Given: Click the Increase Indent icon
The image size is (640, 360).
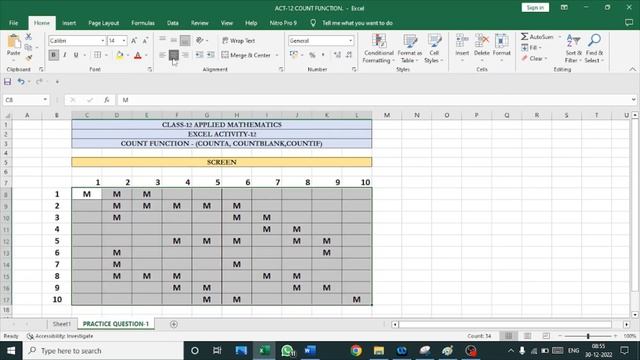Looking at the screenshot, I should point(211,55).
